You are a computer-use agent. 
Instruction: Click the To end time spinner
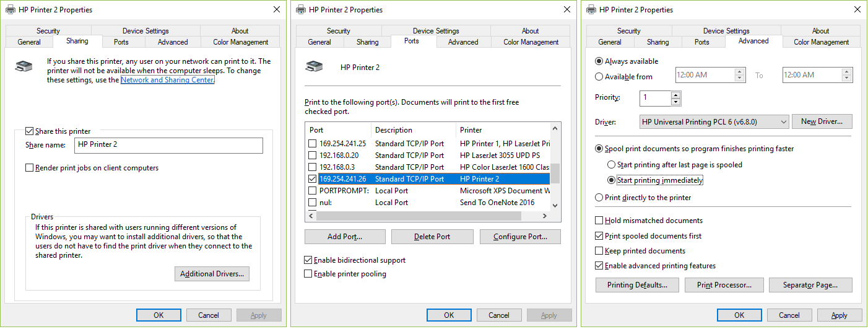[847, 75]
